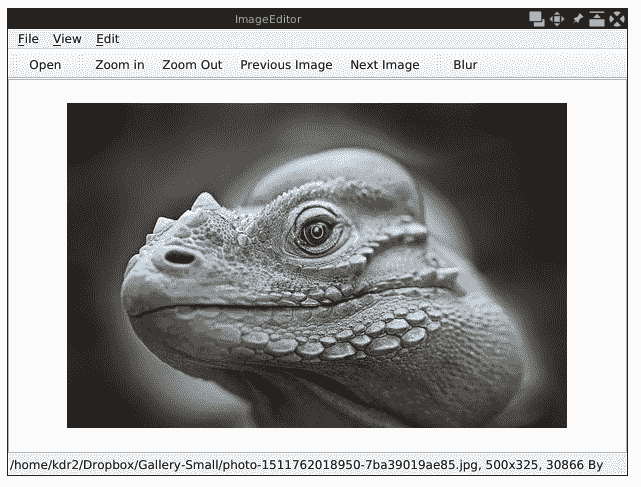Image resolution: width=641 pixels, height=487 pixels.
Task: Click the separator grip before Blur
Action: coord(437,65)
